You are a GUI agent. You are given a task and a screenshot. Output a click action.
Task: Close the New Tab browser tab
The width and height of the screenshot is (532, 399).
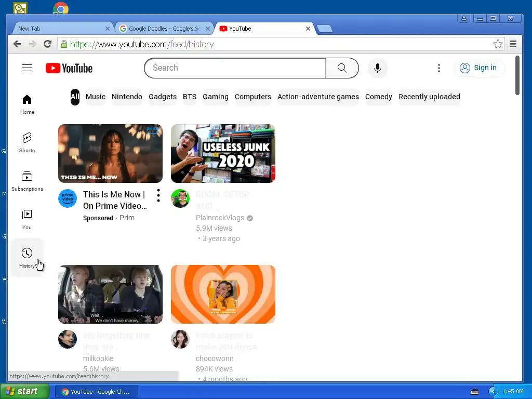point(108,29)
